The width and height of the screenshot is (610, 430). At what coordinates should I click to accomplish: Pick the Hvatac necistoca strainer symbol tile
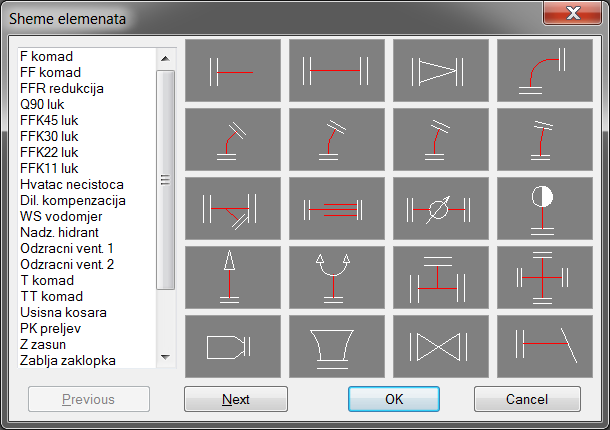click(233, 209)
